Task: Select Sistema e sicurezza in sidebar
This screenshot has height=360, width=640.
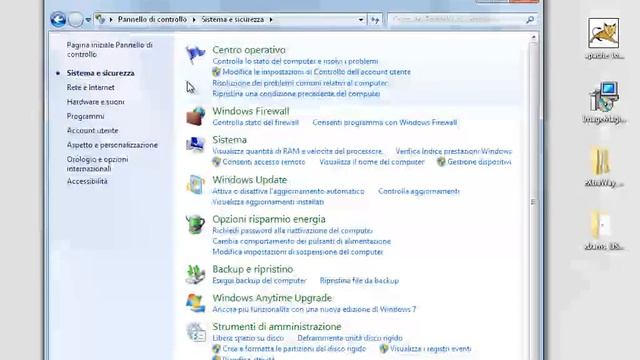Action: tap(100, 73)
